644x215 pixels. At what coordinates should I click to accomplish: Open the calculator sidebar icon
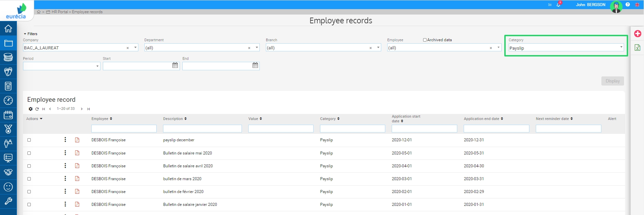8,86
